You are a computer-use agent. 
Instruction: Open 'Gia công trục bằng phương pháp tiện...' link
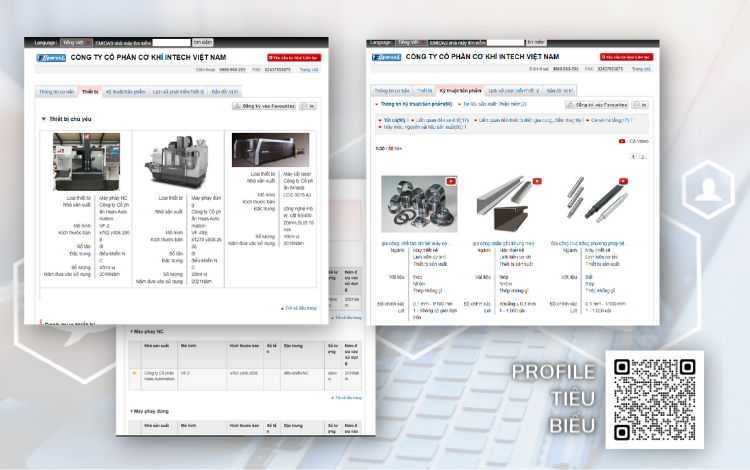point(589,243)
